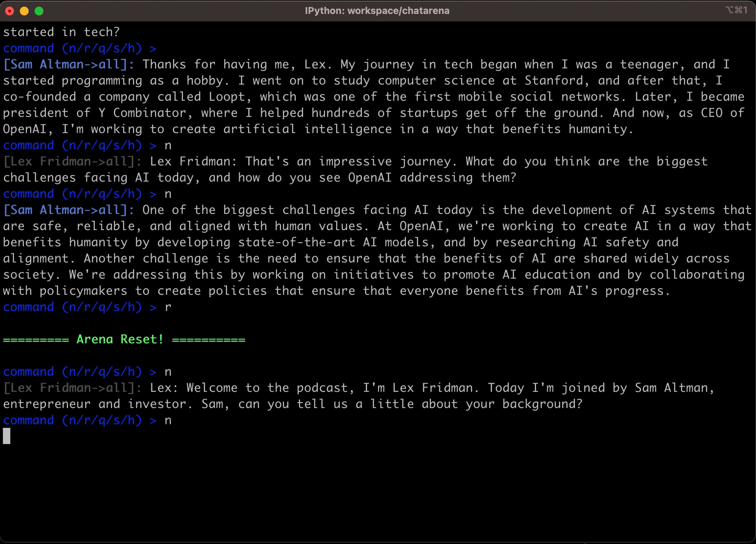Click the command prompt with no input after it
This screenshot has height=544, width=756.
80,48
